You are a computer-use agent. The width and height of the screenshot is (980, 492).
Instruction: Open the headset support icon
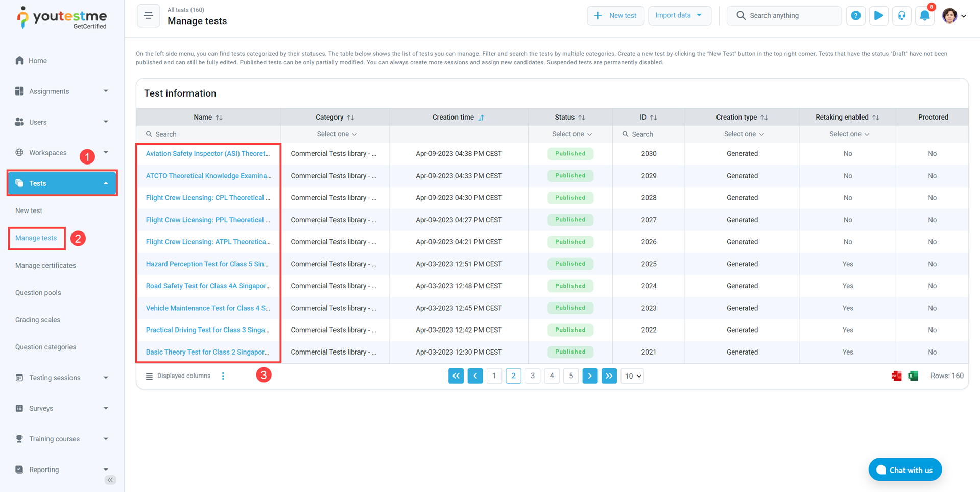coord(901,16)
